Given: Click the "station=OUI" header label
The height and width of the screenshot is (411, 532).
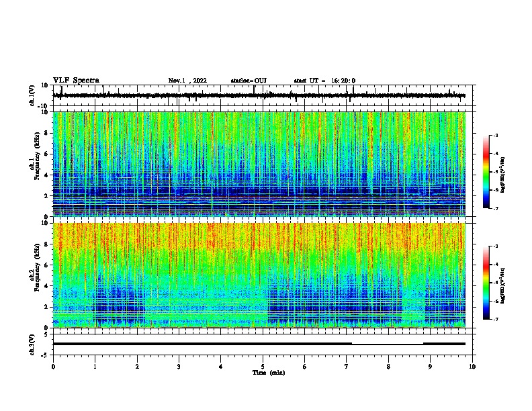Looking at the screenshot, I should click(249, 81).
